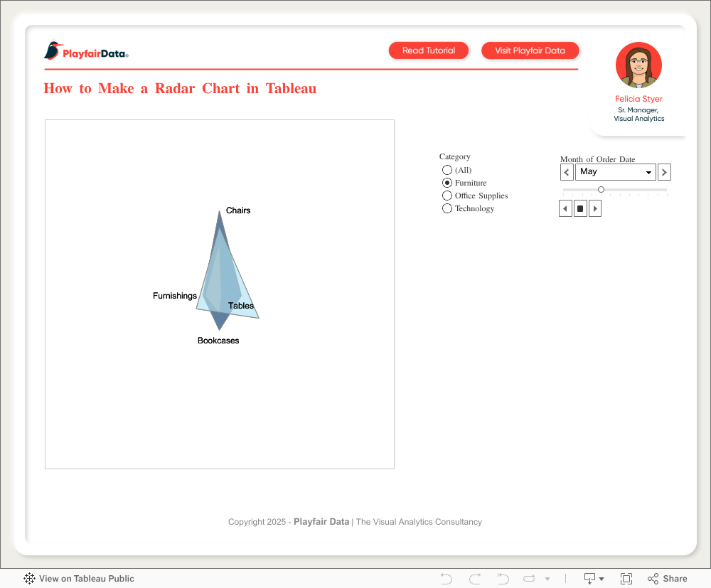
Task: Click the Playfair Data logo
Action: tap(86, 50)
